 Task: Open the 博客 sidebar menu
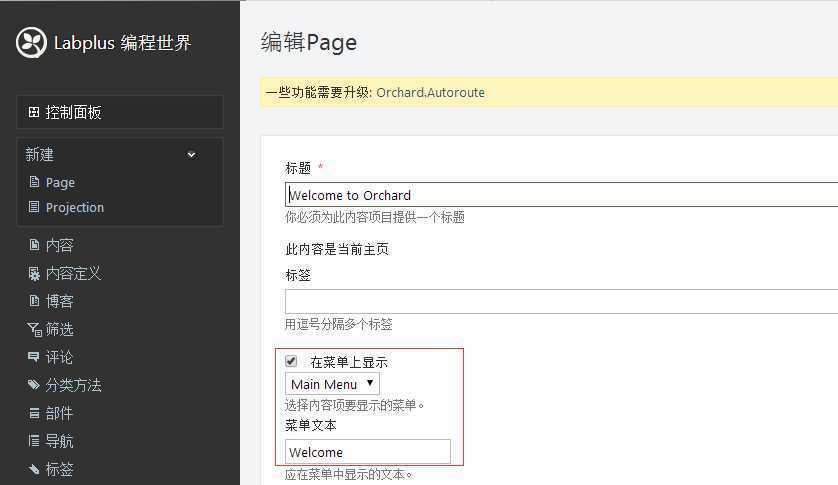(59, 301)
